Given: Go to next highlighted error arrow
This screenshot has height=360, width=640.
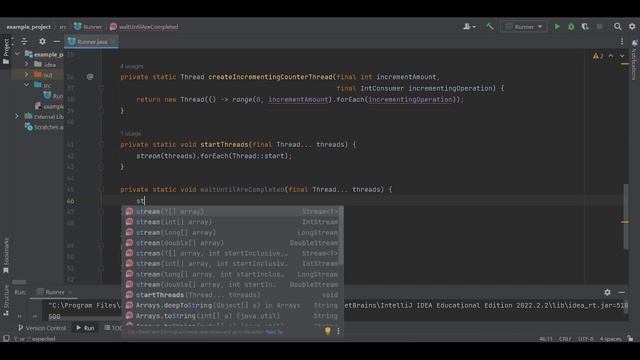Looking at the screenshot, I should point(622,56).
